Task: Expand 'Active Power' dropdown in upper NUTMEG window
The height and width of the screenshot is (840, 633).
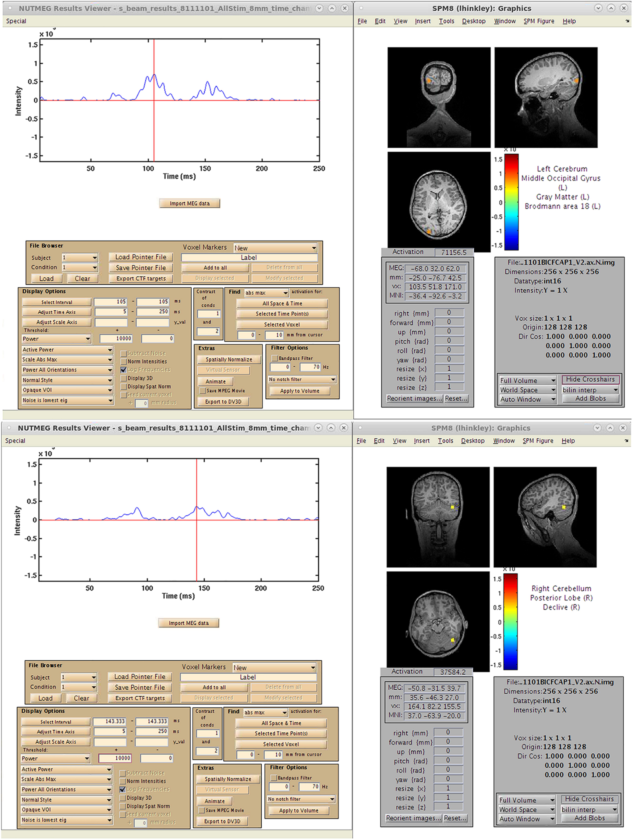Action: (x=68, y=350)
